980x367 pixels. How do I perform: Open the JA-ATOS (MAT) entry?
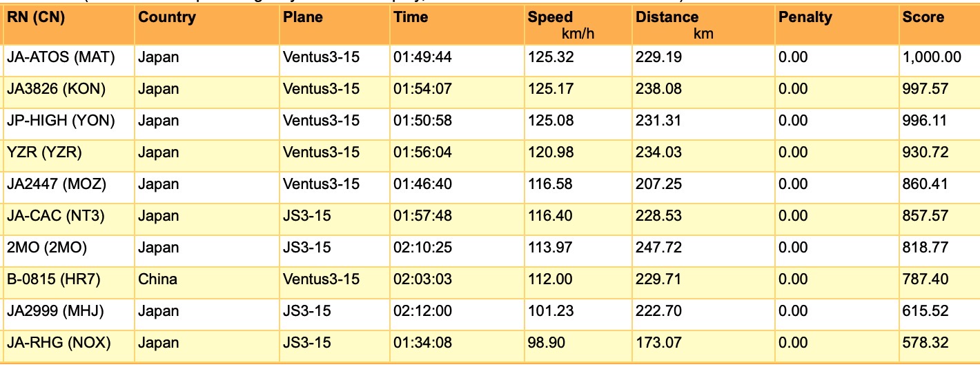61,57
